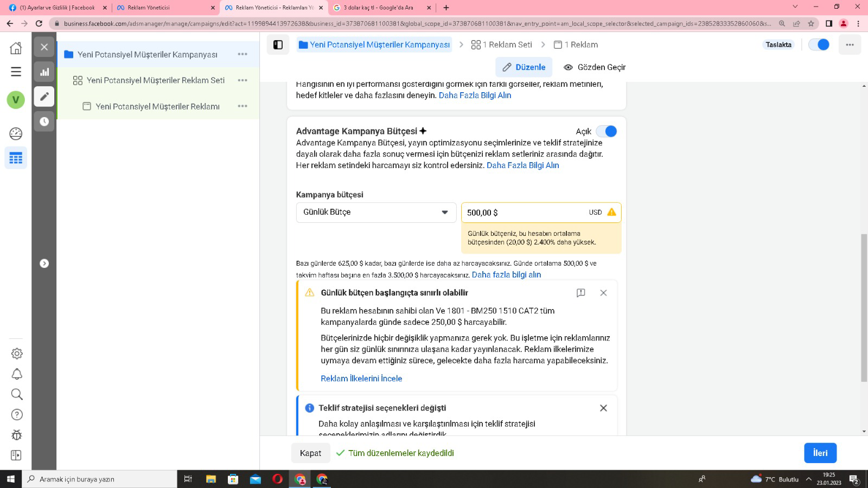Image resolution: width=868 pixels, height=488 pixels.
Task: Open more options for the campaign row
Action: (x=242, y=54)
